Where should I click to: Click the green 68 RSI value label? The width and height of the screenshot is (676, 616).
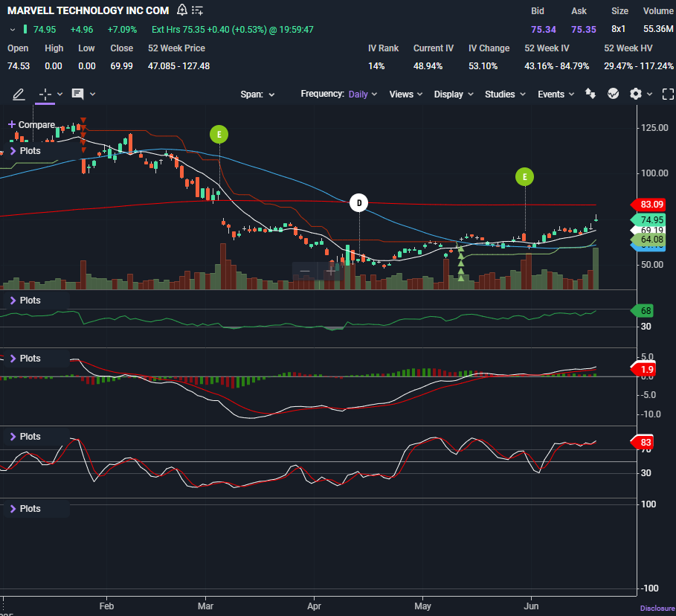pyautogui.click(x=643, y=310)
